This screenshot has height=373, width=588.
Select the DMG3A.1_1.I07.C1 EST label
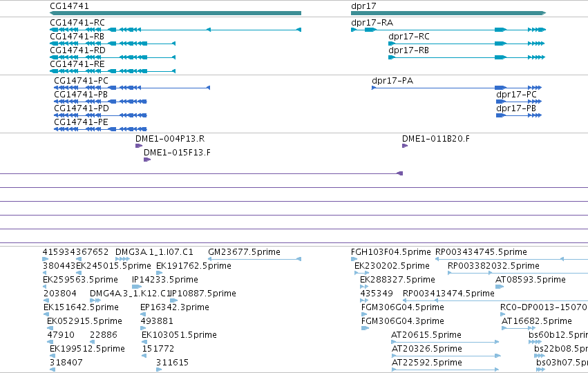154,252
